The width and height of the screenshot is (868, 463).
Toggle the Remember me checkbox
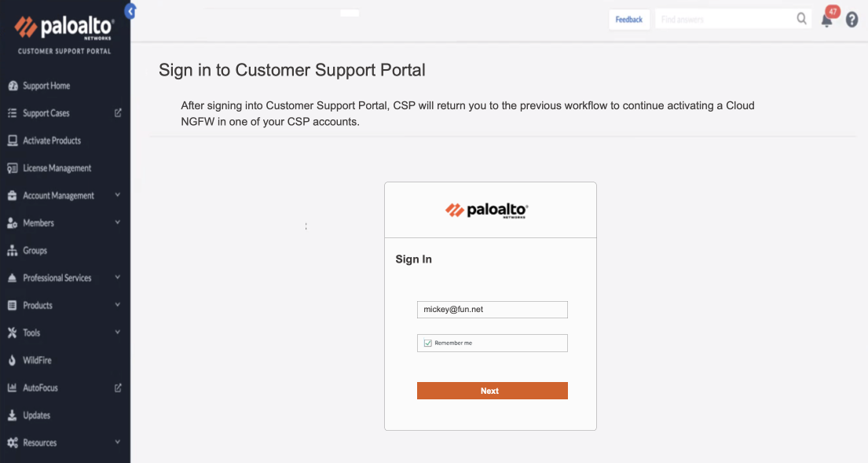click(428, 343)
